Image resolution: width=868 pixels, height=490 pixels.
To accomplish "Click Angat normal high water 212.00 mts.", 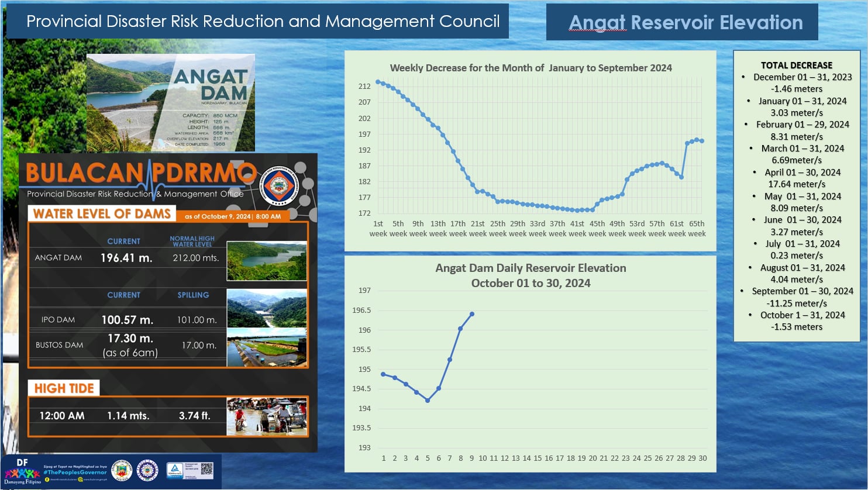I will (196, 258).
